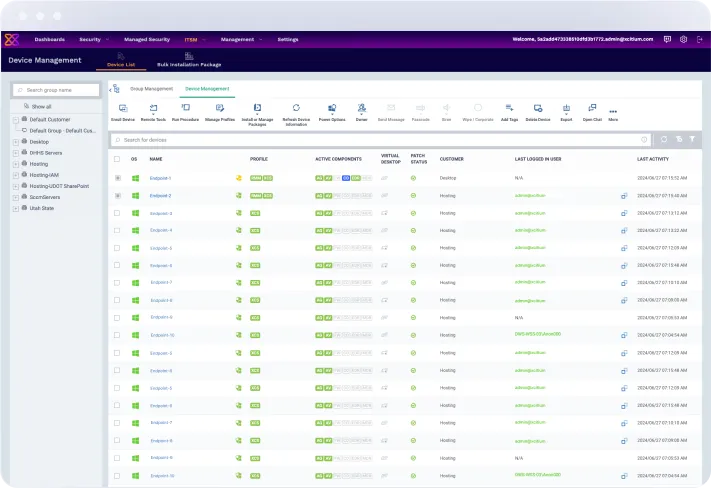Viewport: 711px width, 488px height.
Task: Open the Managed Security menu
Action: (147, 39)
